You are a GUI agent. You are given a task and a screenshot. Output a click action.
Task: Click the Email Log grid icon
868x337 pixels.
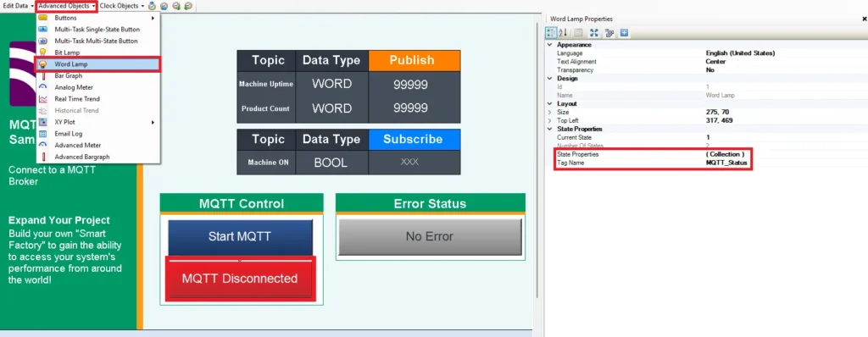tap(42, 134)
